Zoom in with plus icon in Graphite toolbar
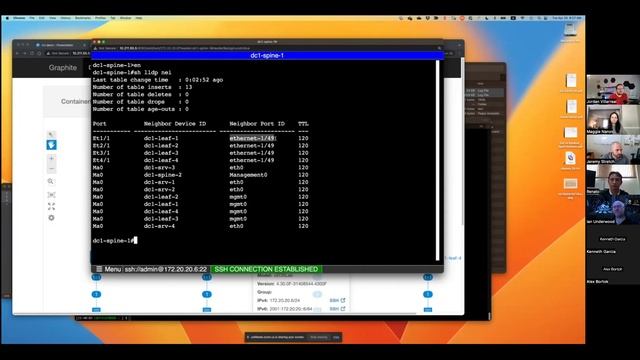Viewport: 640px width, 360px height. 51,158
